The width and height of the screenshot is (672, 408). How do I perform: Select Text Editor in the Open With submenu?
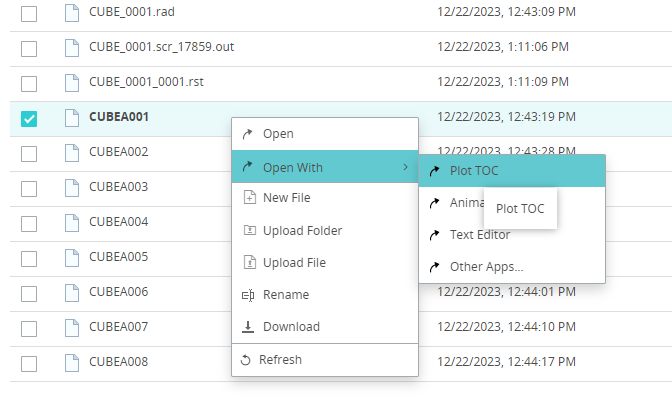point(479,235)
